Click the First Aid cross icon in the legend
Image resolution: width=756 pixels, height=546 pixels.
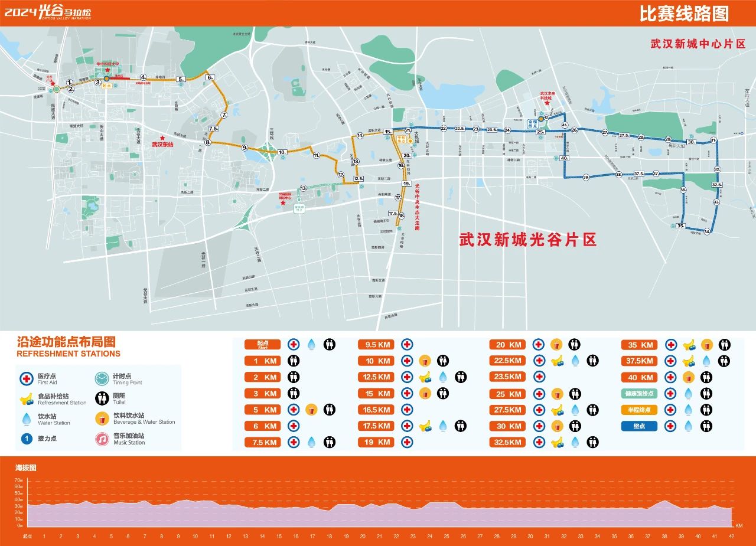coord(26,378)
